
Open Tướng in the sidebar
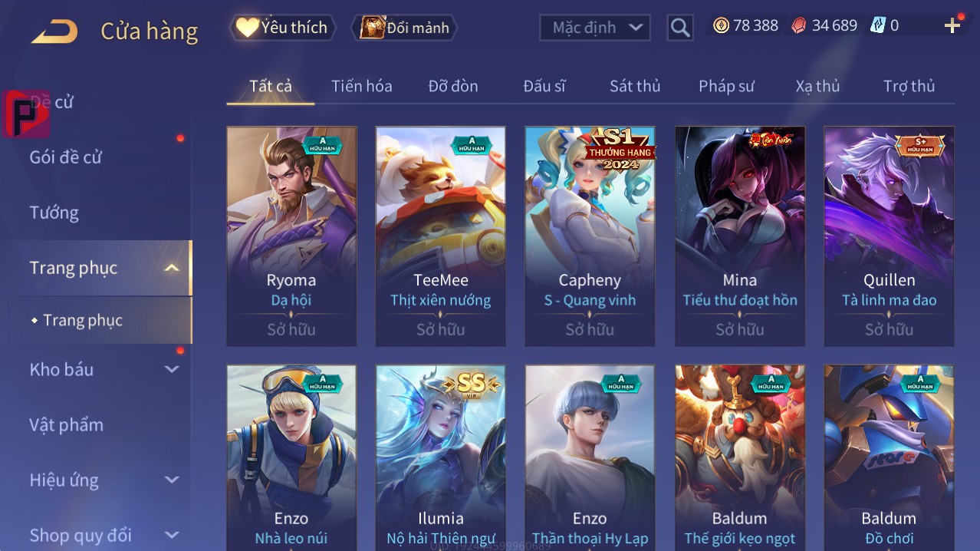[54, 213]
